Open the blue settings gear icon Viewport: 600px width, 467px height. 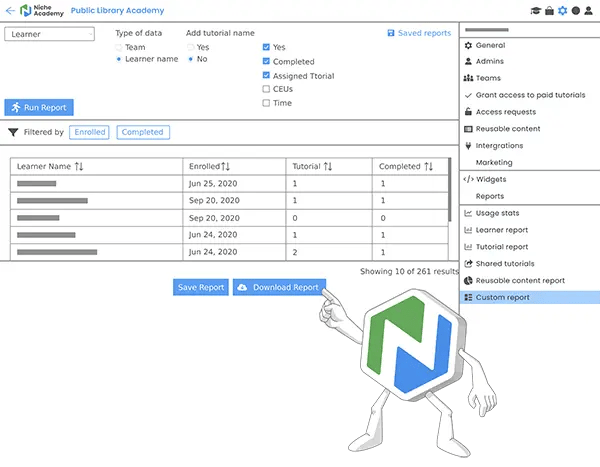(563, 11)
